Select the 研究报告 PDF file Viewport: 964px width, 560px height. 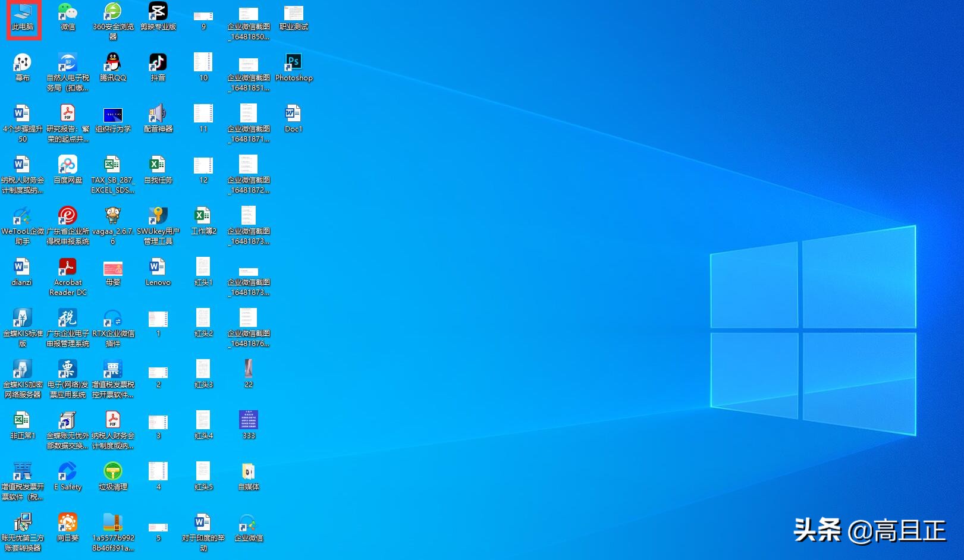coord(68,123)
